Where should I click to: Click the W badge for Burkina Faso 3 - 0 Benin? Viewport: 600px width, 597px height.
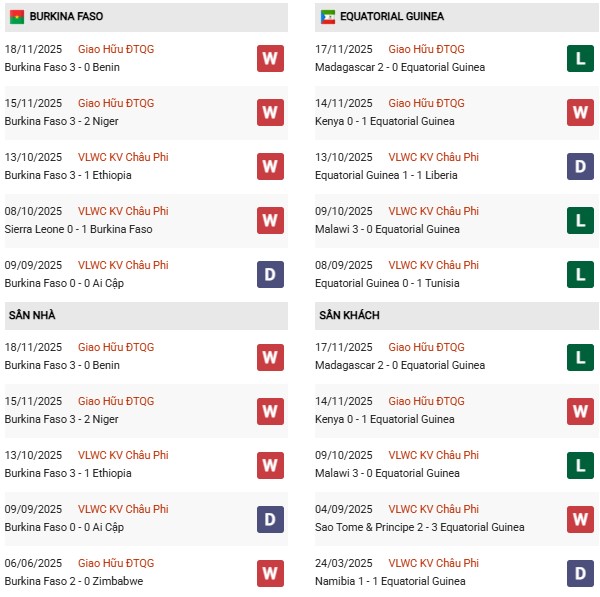tap(270, 59)
